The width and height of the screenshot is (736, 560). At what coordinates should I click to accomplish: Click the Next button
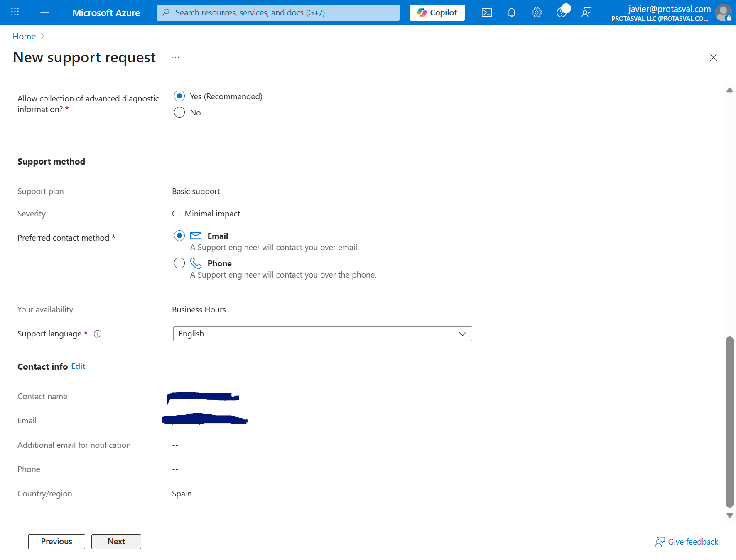pyautogui.click(x=116, y=542)
